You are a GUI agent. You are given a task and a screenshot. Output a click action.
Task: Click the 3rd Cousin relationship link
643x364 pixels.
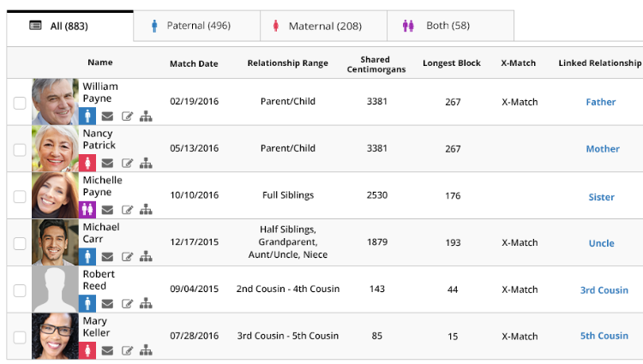point(604,289)
